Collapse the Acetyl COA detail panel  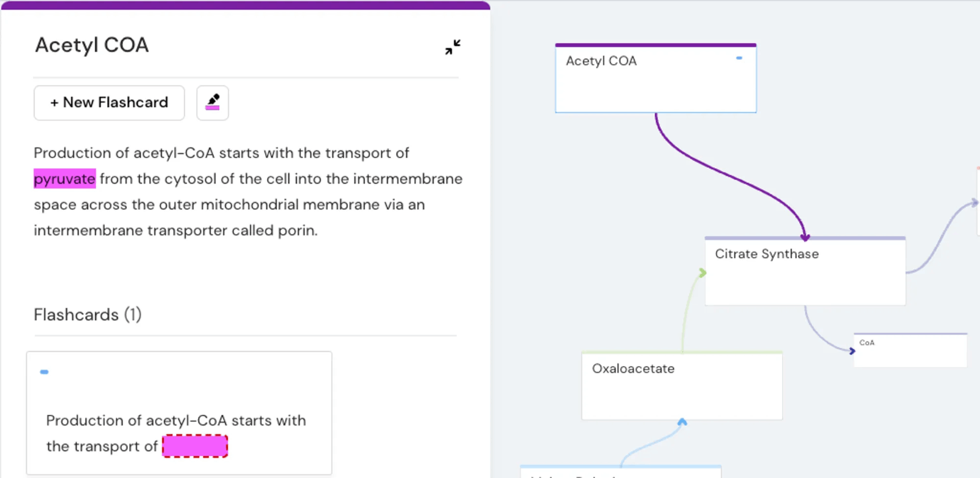click(453, 47)
